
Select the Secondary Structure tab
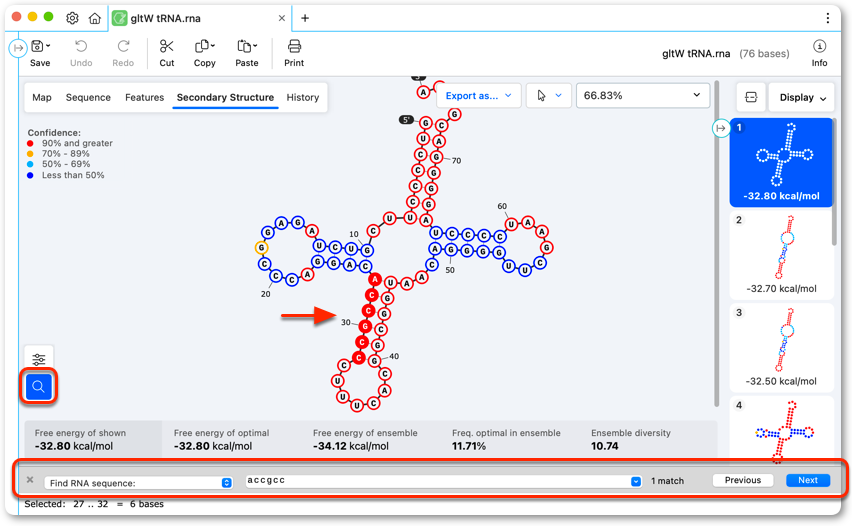225,97
